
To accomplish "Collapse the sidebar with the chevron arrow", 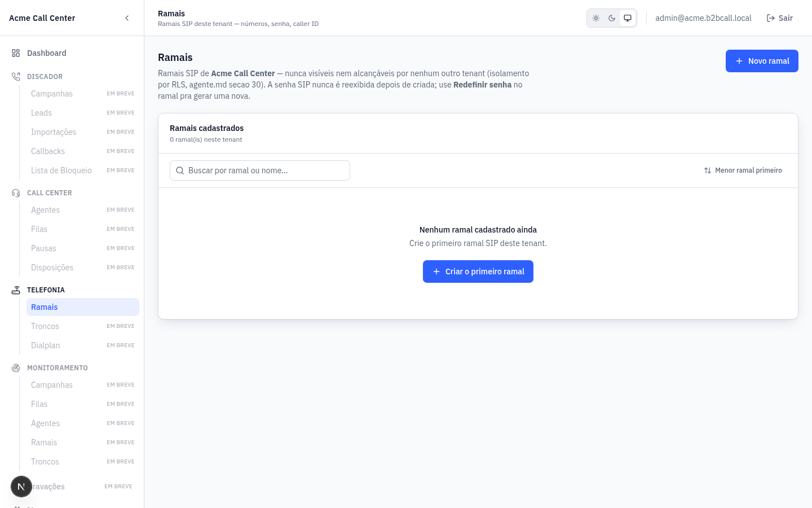I will (x=127, y=18).
